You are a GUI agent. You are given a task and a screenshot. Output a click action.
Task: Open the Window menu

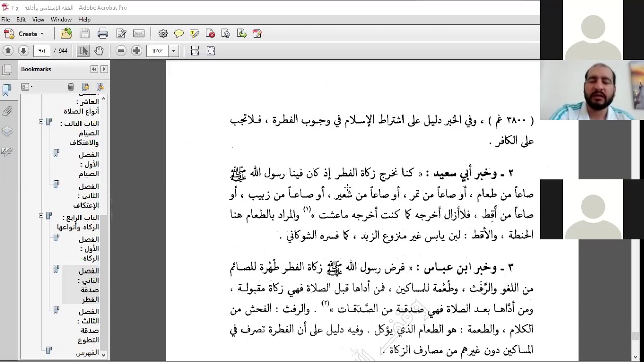[61, 20]
